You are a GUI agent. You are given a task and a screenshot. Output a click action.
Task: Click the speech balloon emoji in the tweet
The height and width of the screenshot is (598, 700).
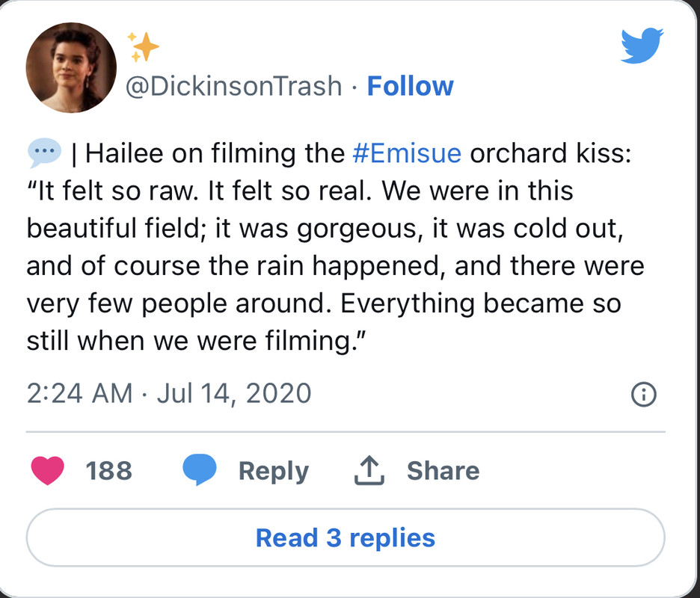pos(44,154)
